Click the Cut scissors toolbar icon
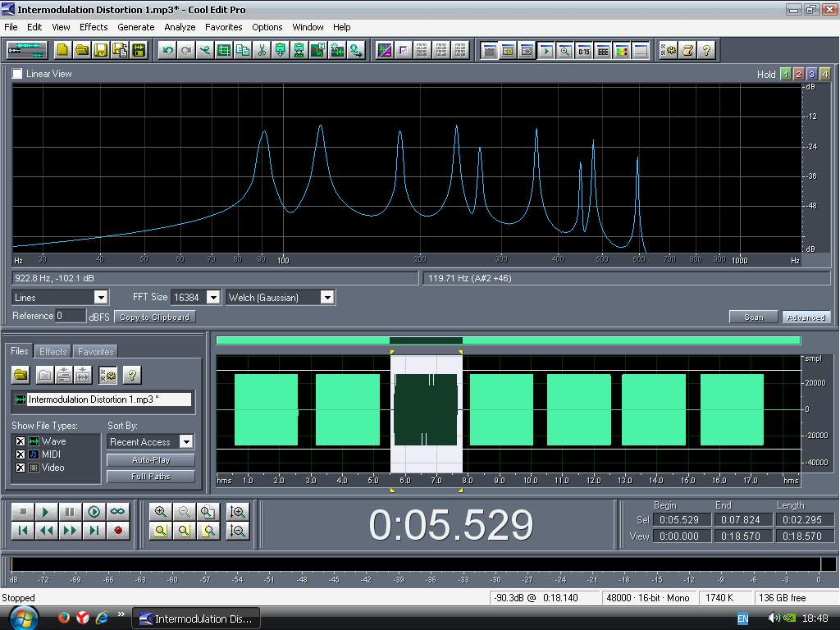The image size is (840, 630). pyautogui.click(x=262, y=50)
